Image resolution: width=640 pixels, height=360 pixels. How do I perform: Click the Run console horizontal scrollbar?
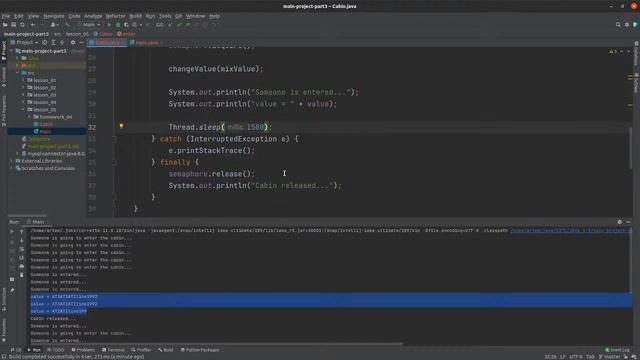click(x=215, y=344)
